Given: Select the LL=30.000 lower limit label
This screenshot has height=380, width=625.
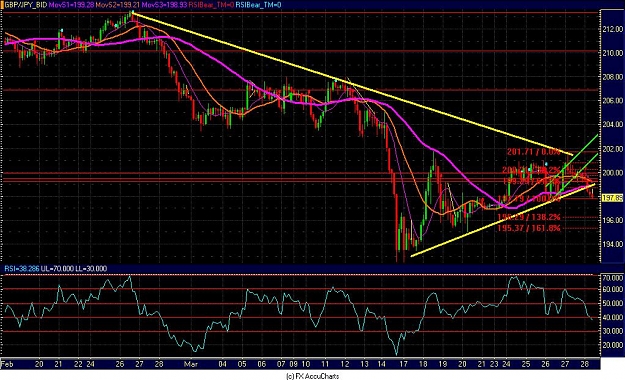Looking at the screenshot, I should click(91, 269).
